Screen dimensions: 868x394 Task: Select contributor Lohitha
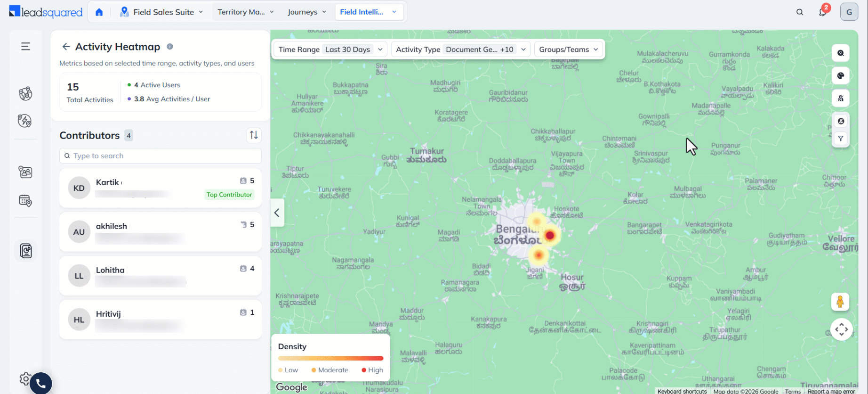(161, 276)
